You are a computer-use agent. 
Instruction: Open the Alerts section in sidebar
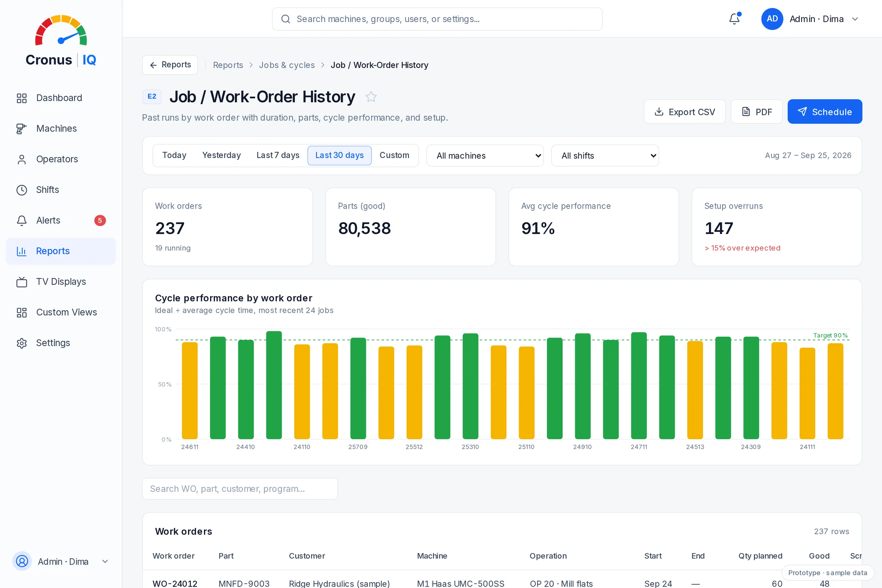tap(61, 220)
